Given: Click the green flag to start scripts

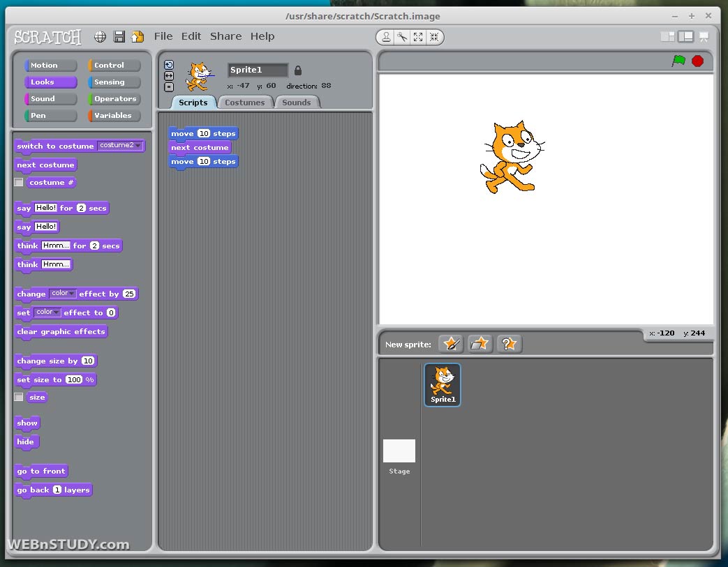Looking at the screenshot, I should point(678,61).
